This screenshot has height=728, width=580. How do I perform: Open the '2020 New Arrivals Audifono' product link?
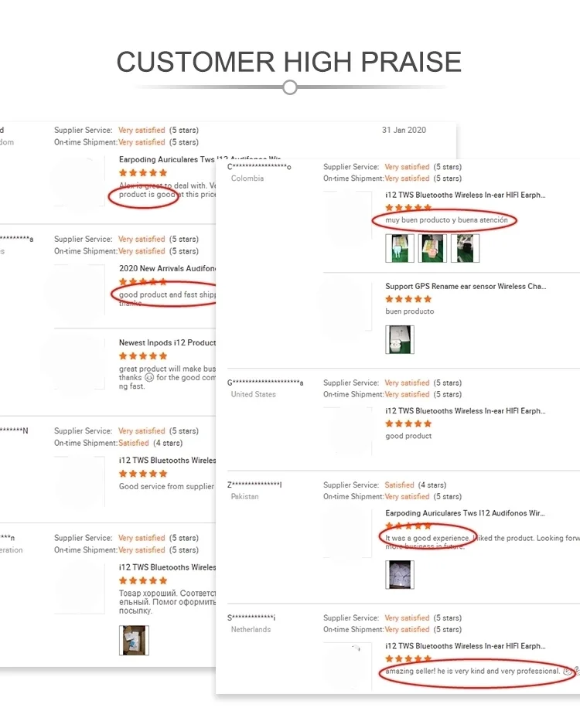(x=165, y=268)
